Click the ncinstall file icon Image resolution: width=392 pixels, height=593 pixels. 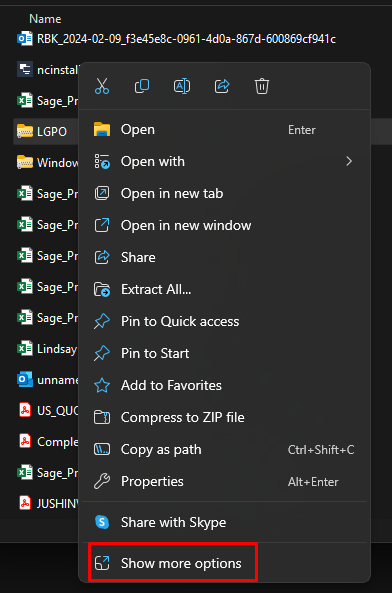tap(25, 69)
